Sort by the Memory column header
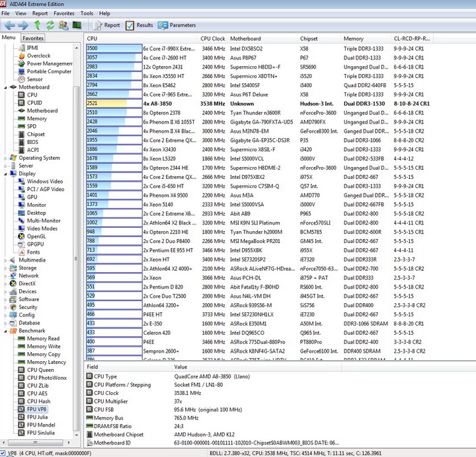476x457 pixels. pos(366,38)
